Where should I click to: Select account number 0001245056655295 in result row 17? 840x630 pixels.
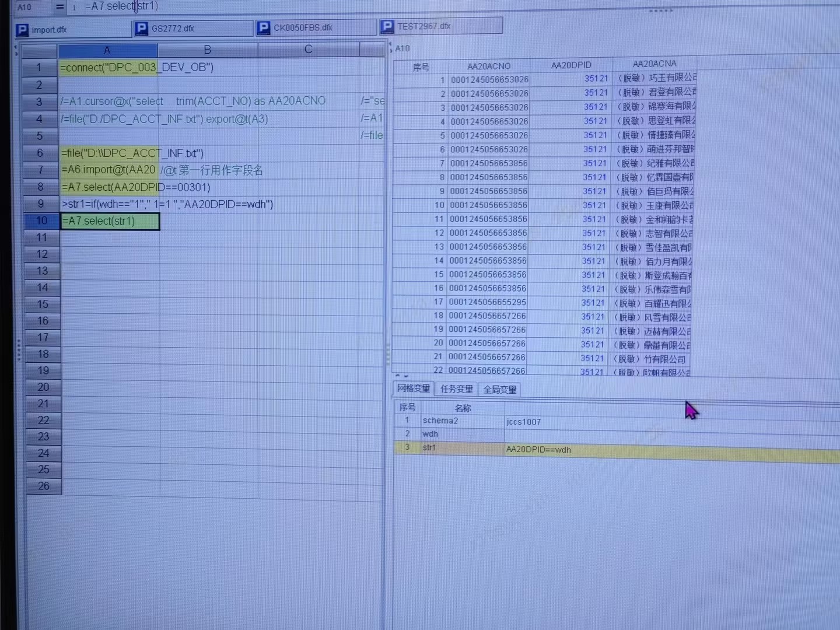488,302
